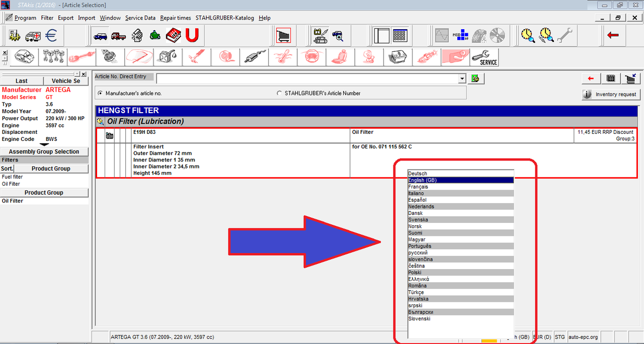Select the red truck vehicle type

tap(118, 36)
